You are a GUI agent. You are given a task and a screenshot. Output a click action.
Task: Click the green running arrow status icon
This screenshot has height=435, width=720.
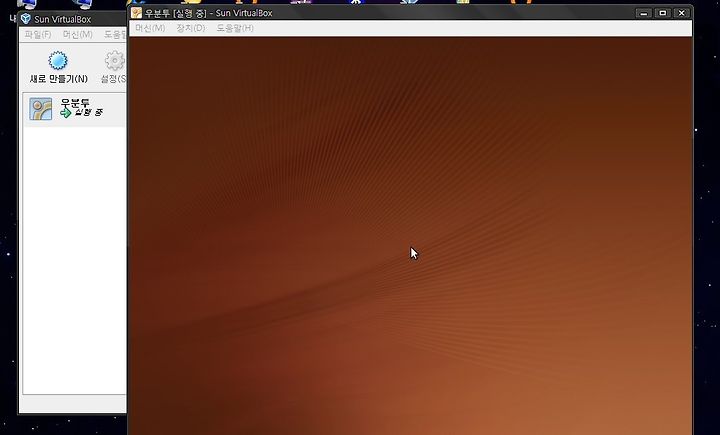(x=66, y=113)
